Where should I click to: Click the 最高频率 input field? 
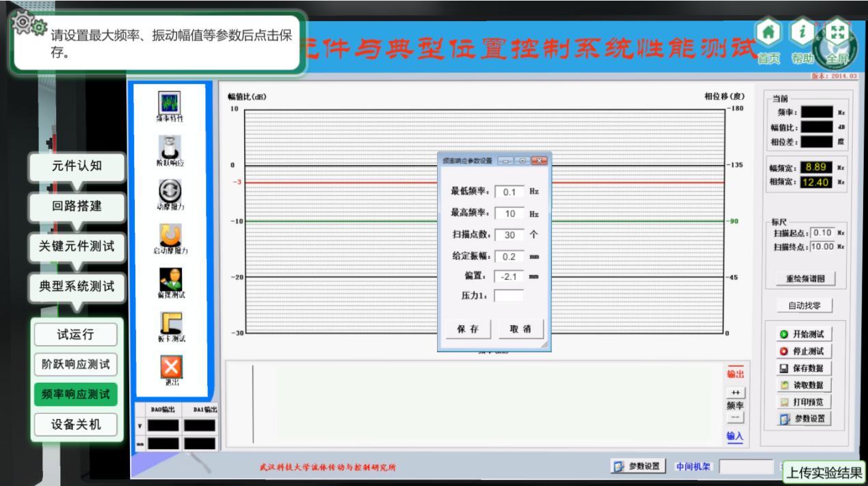pyautogui.click(x=510, y=214)
